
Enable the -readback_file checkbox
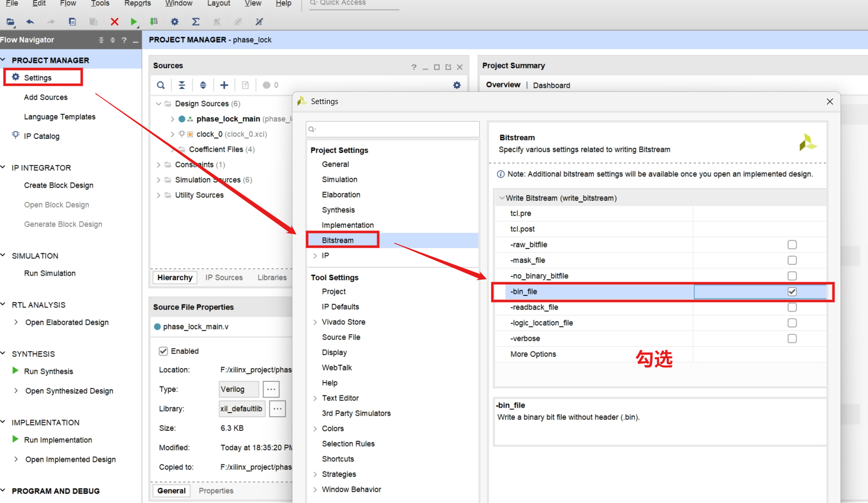coord(792,307)
